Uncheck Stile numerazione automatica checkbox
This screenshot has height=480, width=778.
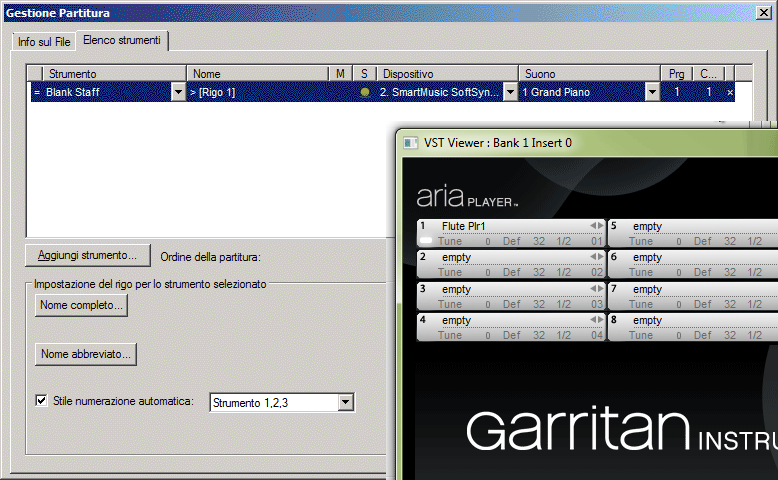[x=41, y=401]
